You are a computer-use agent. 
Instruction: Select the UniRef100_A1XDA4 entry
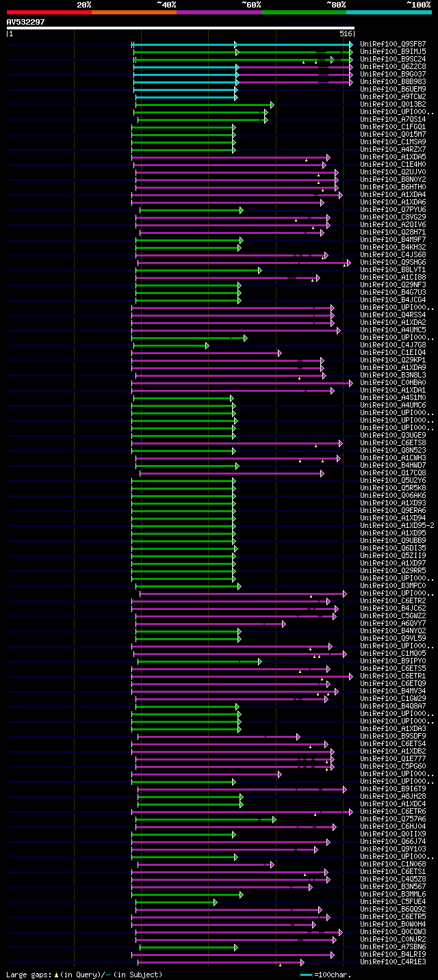click(x=393, y=195)
